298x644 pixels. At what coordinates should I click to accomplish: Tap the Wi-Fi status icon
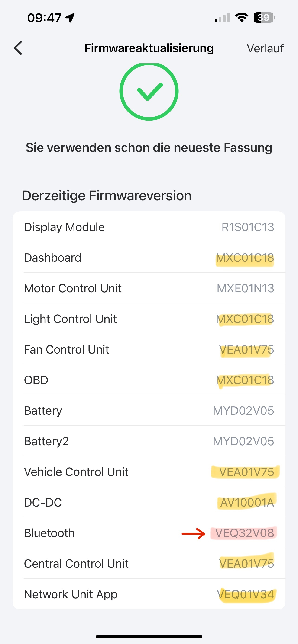(241, 17)
